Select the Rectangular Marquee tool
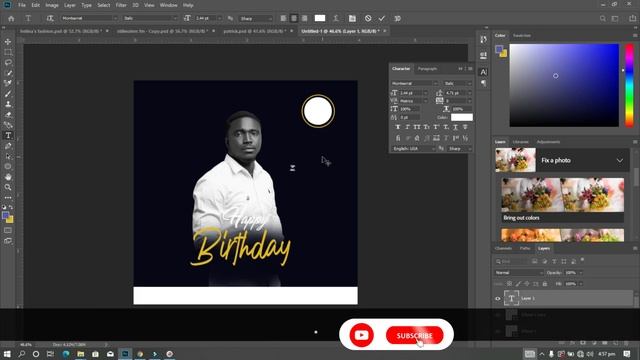This screenshot has width=640, height=360. coord(8,52)
